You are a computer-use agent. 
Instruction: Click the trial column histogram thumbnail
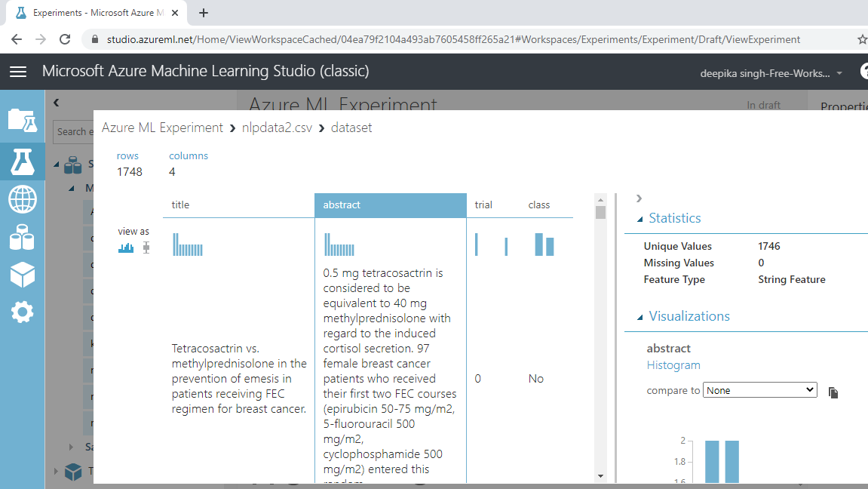pyautogui.click(x=492, y=244)
